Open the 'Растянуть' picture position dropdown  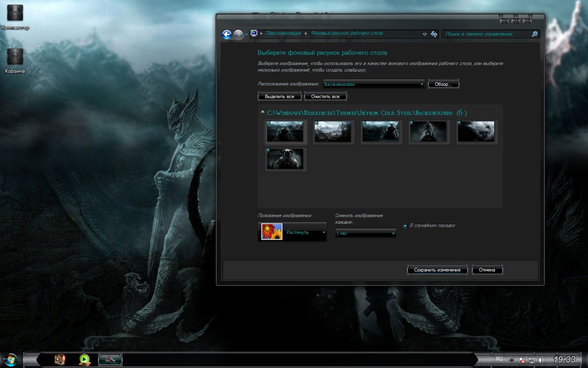(x=292, y=232)
